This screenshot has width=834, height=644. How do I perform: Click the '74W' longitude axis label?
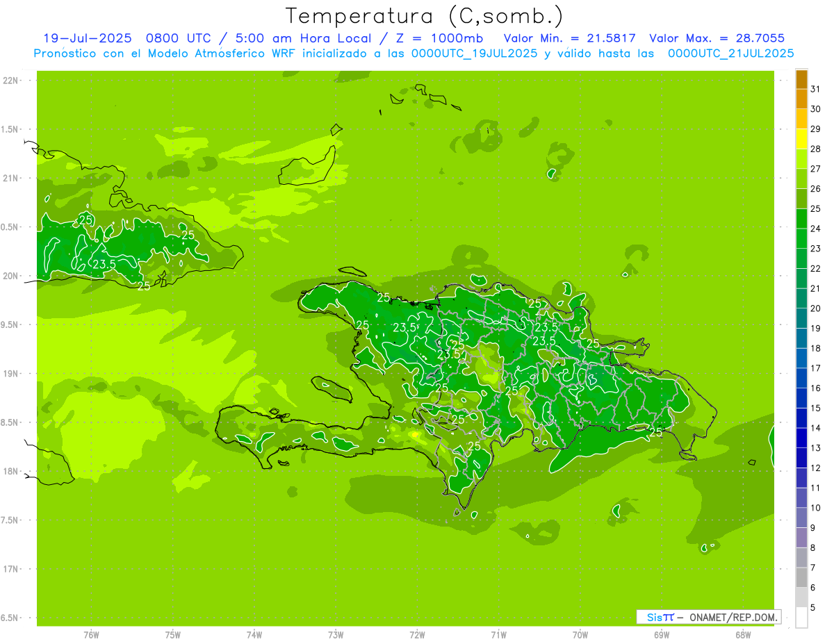click(x=254, y=635)
